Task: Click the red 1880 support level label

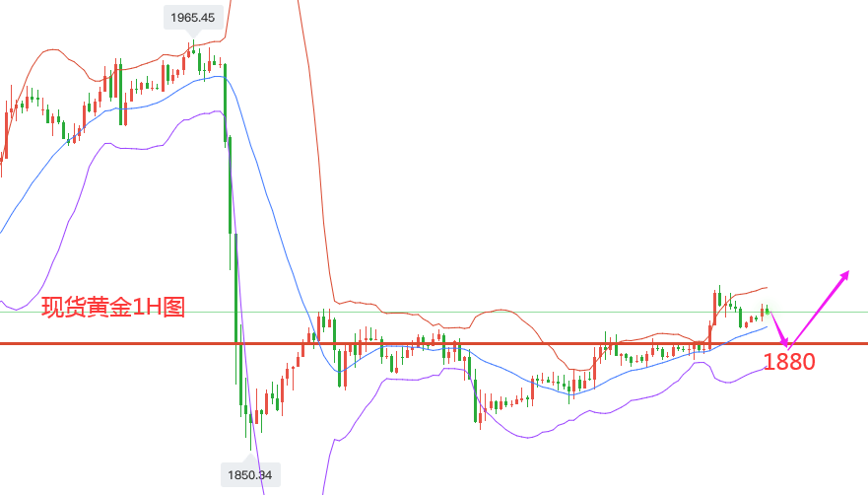Action: (789, 362)
